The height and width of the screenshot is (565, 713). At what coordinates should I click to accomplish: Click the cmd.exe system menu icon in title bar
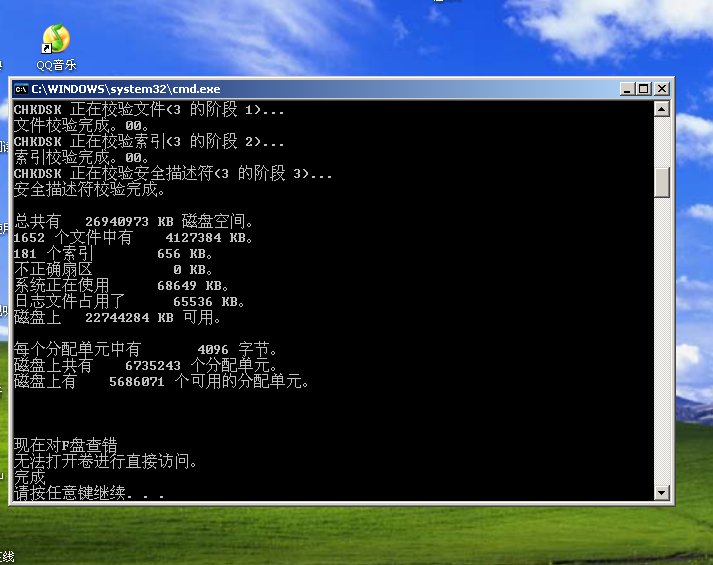click(x=21, y=89)
